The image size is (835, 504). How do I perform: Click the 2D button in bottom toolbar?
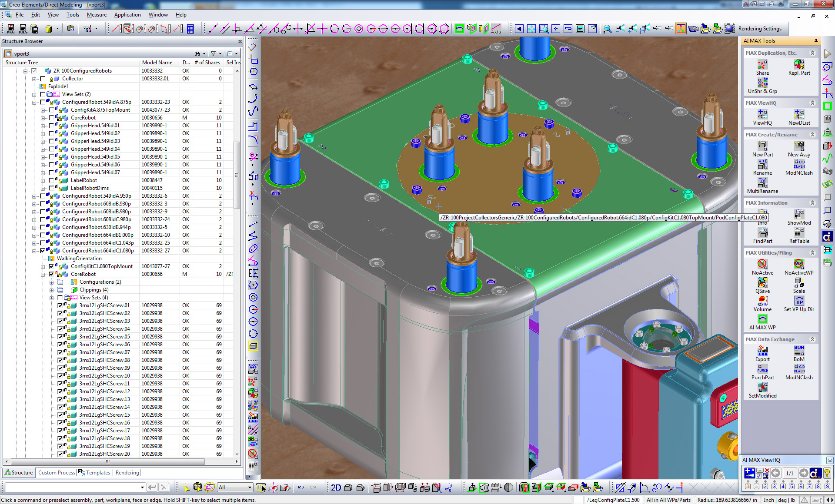(x=336, y=487)
